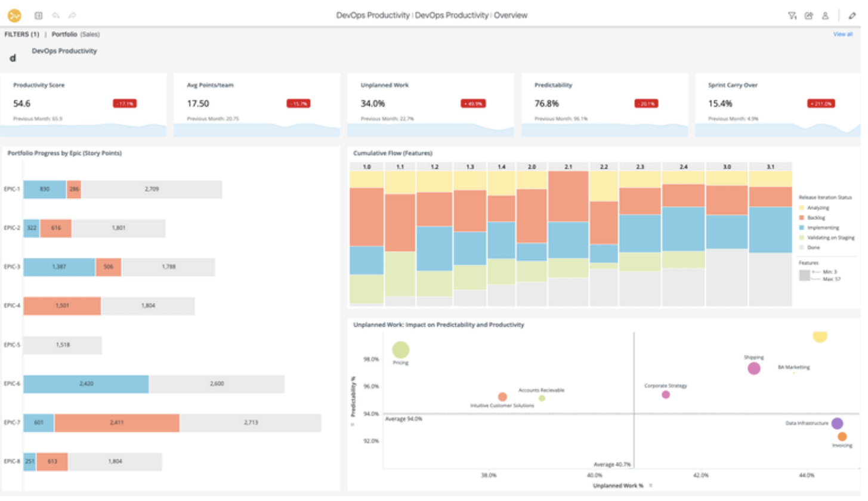Image resolution: width=868 pixels, height=501 pixels.
Task: Open the Productivity Score KPI card
Action: click(x=84, y=104)
